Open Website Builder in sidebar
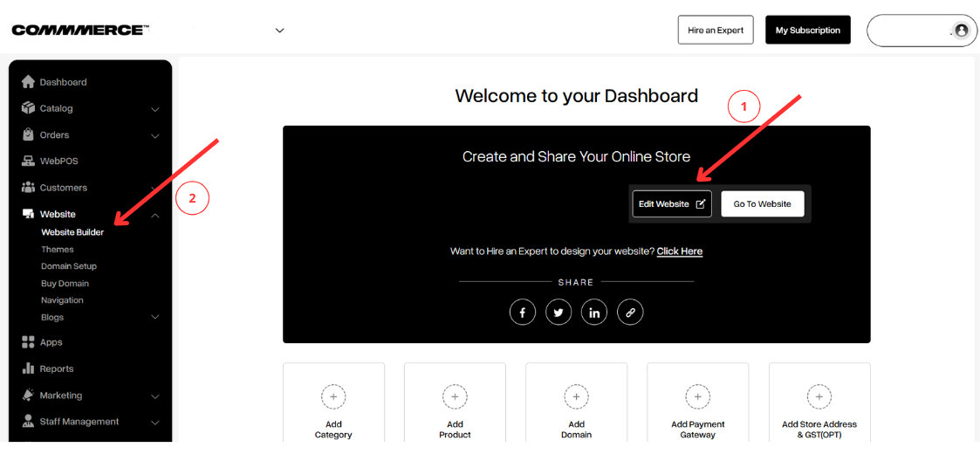This screenshot has width=980, height=468. 72,232
